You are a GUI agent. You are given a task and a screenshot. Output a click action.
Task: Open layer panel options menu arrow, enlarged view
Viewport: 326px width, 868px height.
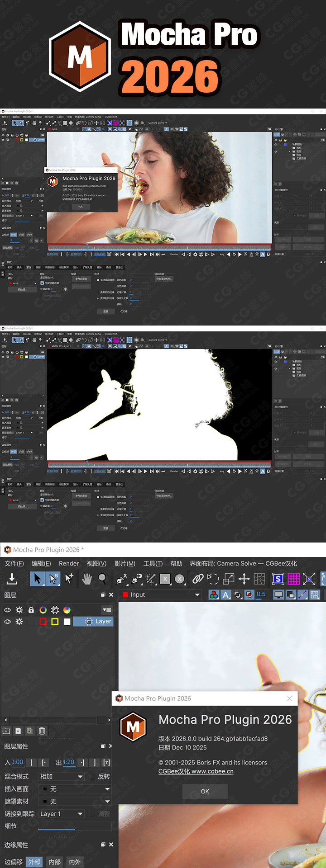coord(107,610)
